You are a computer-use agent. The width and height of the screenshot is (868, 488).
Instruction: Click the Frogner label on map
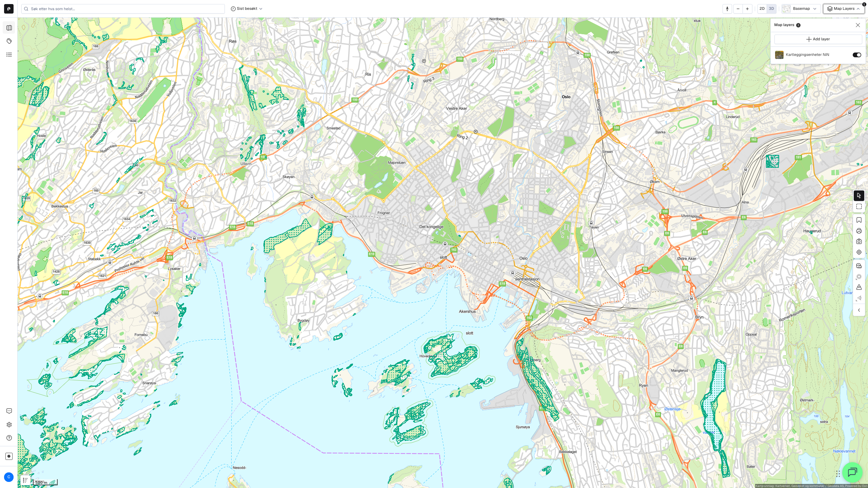coord(383,213)
